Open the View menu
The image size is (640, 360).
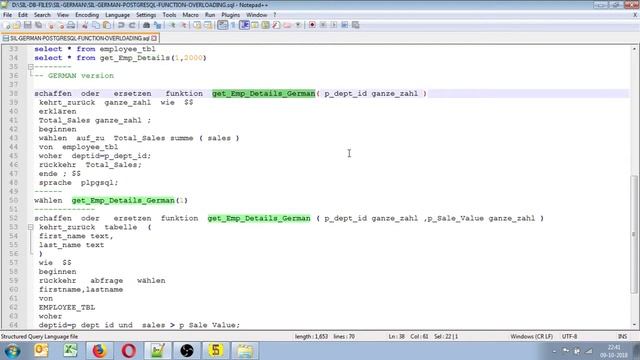click(63, 15)
